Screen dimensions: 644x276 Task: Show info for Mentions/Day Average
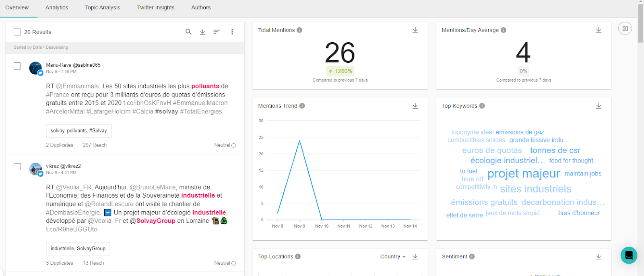click(504, 30)
